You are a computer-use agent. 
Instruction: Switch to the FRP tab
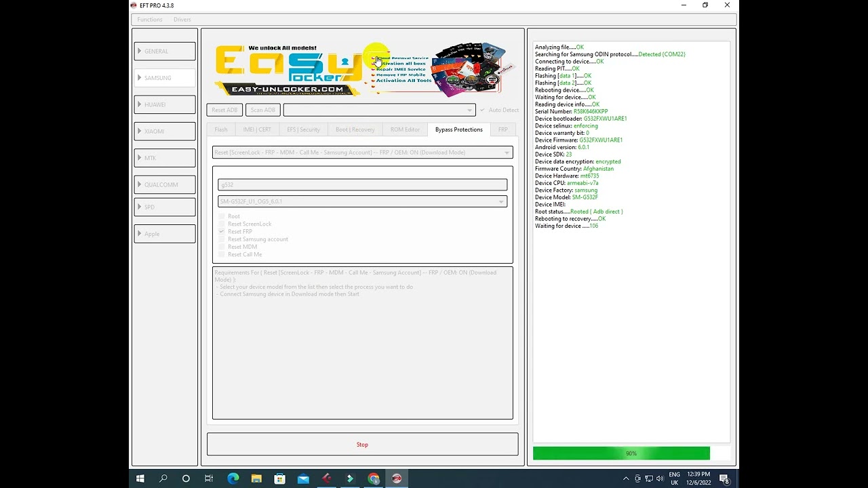point(502,129)
